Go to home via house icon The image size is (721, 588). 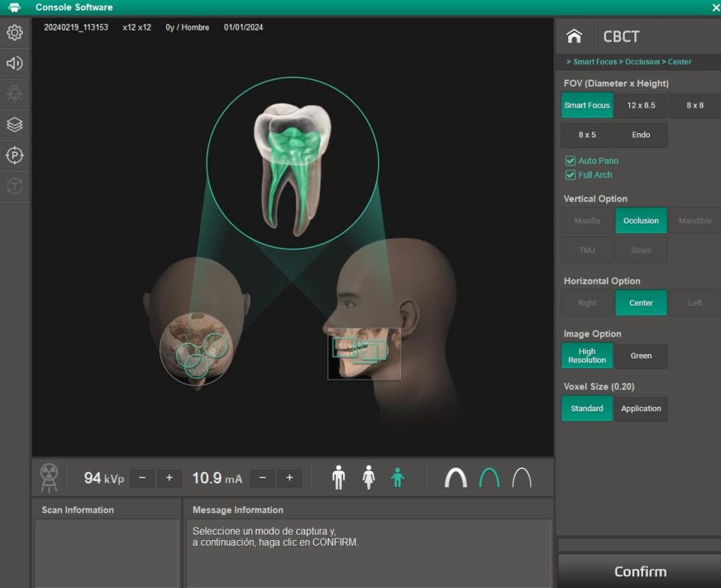click(575, 37)
